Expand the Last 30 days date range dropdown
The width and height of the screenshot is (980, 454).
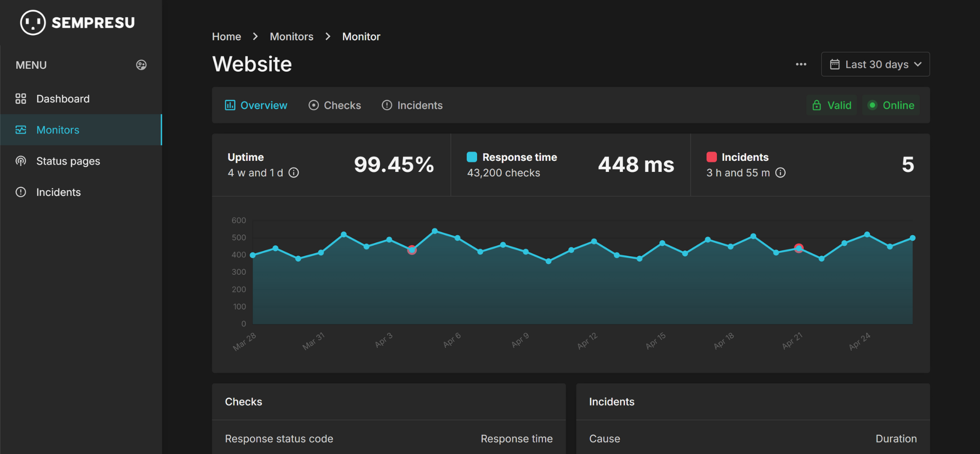click(x=875, y=64)
